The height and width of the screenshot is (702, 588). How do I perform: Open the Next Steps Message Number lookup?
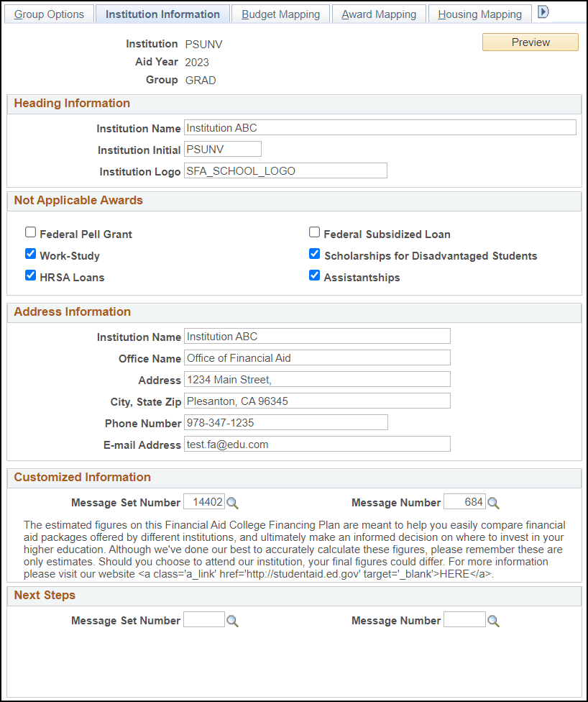[494, 620]
